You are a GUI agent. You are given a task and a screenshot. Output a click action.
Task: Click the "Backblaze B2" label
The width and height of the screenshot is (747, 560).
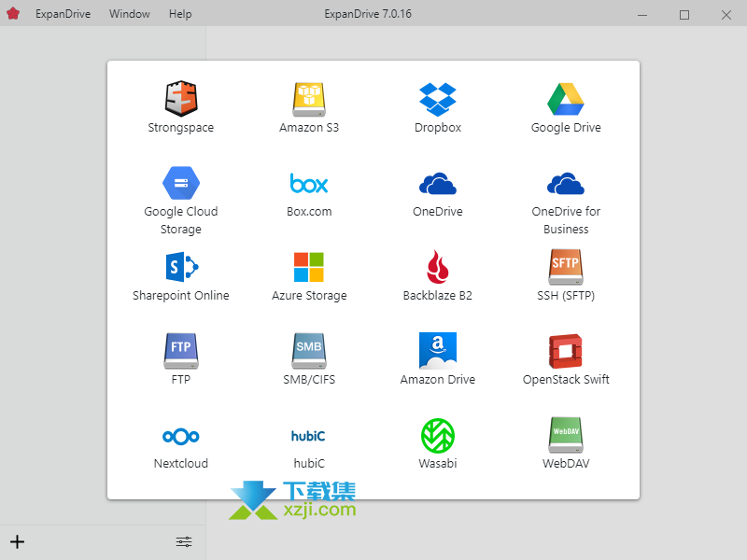point(438,296)
